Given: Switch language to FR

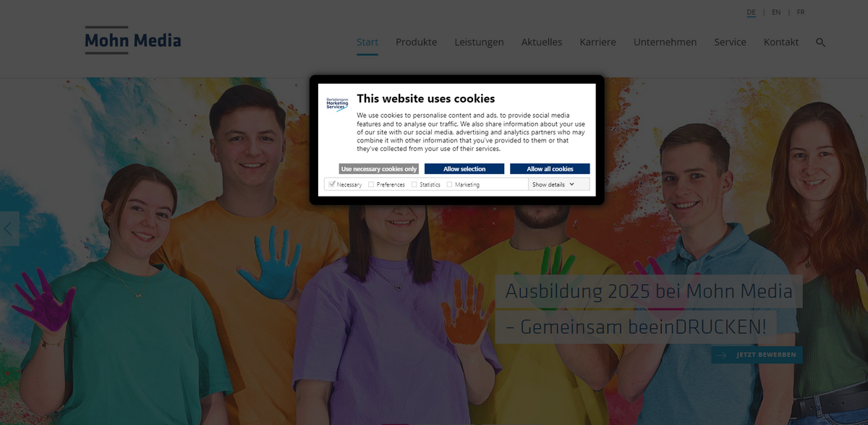Looking at the screenshot, I should pyautogui.click(x=801, y=12).
